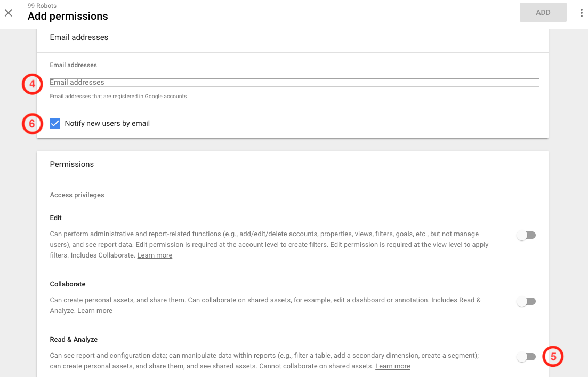Open Learn more link under Collaborate

pyautogui.click(x=95, y=310)
